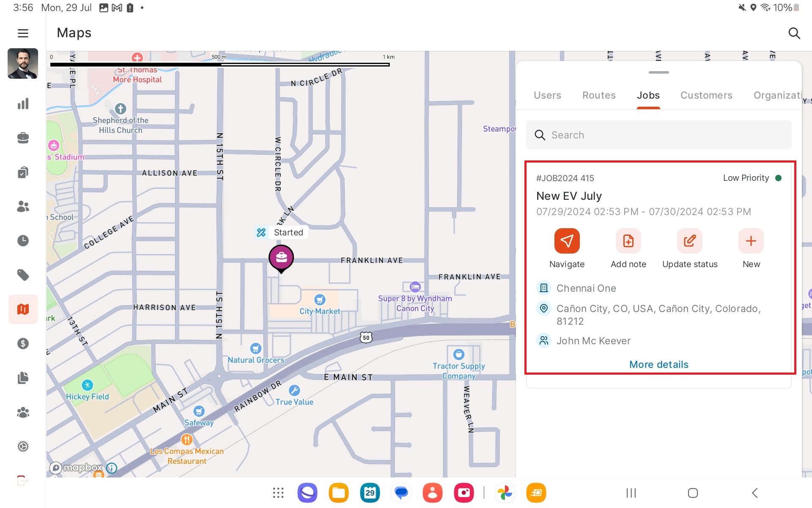The width and height of the screenshot is (812, 508).
Task: Open the dashboard bar chart icon
Action: tap(23, 104)
